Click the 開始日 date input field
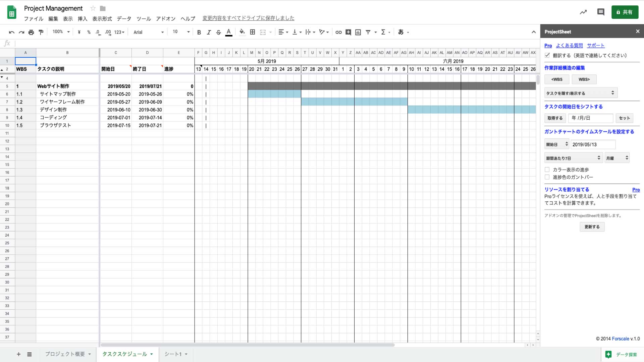Screen dimensions: 644x362 click(x=592, y=144)
